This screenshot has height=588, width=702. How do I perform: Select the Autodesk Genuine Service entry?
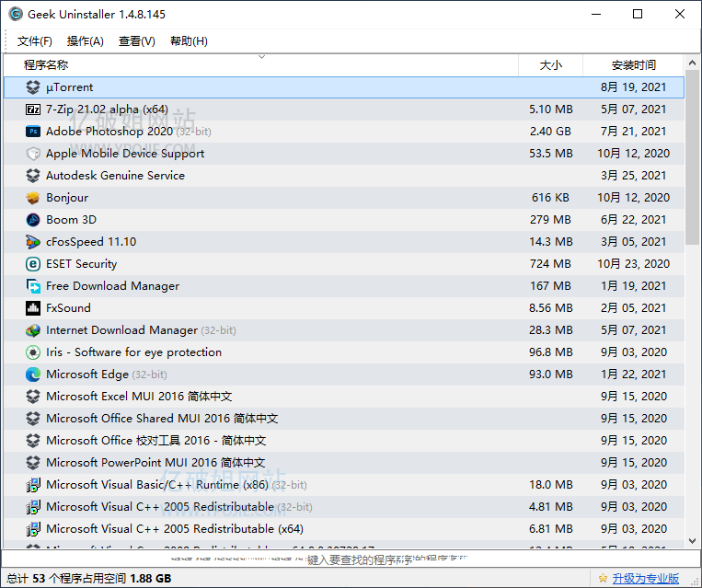click(115, 176)
